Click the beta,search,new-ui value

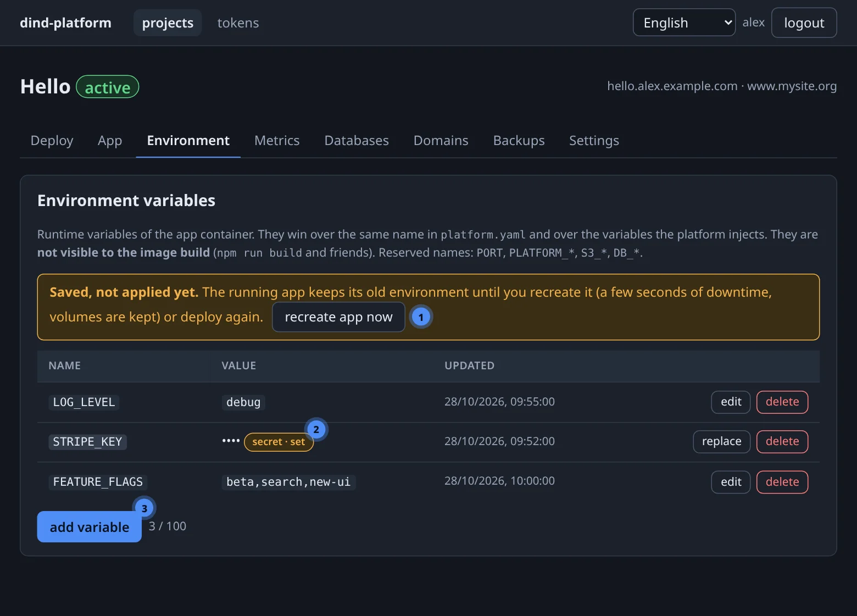pyautogui.click(x=288, y=482)
